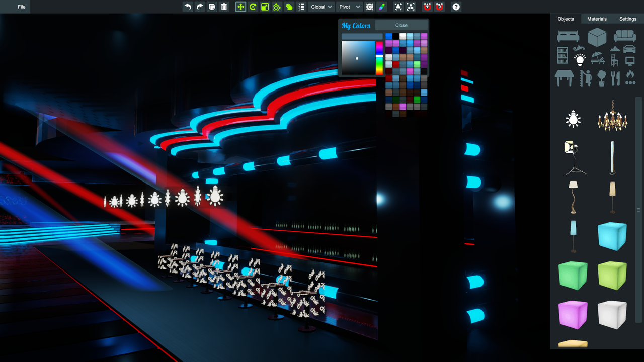The height and width of the screenshot is (362, 644).
Task: Pick the blue glowing cube thumbnail
Action: [612, 236]
